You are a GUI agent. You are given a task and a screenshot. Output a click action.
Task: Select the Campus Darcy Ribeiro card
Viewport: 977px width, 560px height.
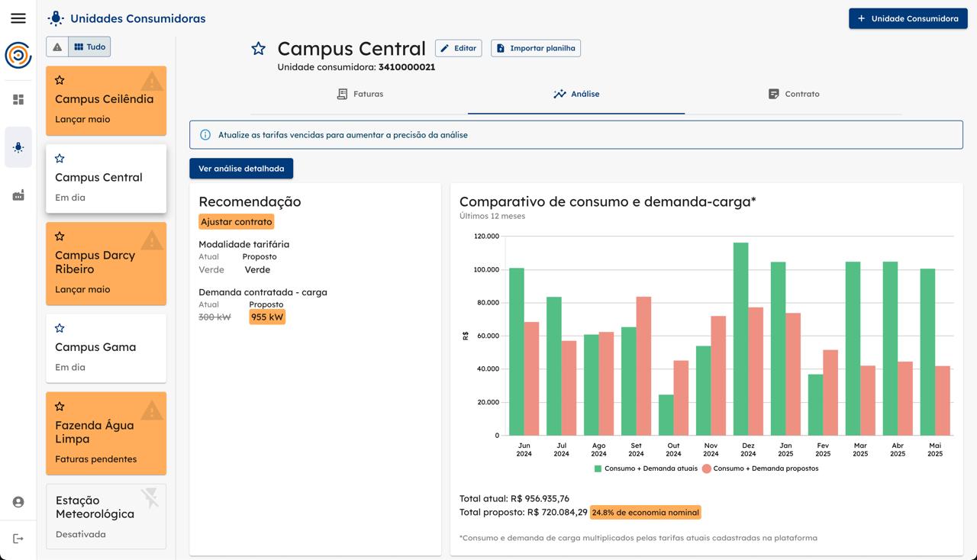106,262
